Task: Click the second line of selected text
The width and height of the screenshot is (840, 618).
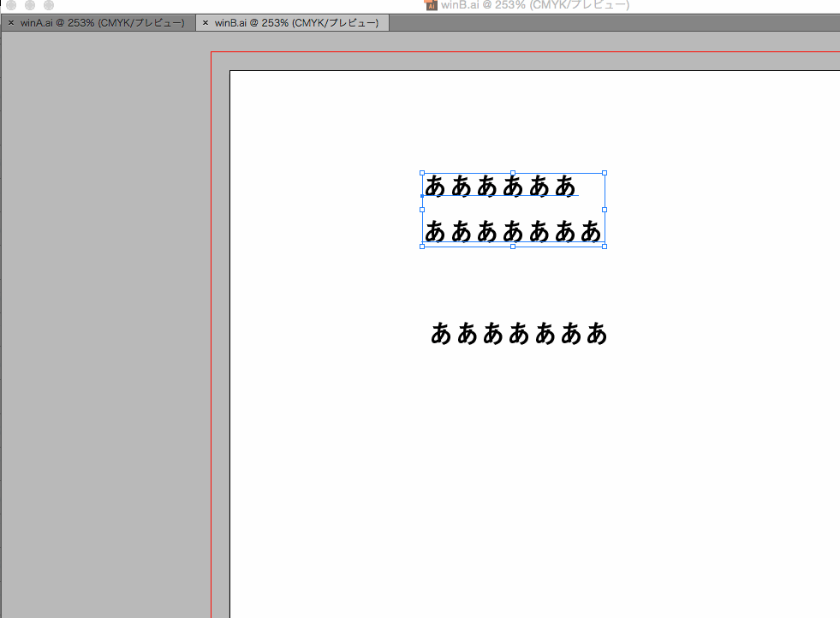Action: click(x=513, y=231)
